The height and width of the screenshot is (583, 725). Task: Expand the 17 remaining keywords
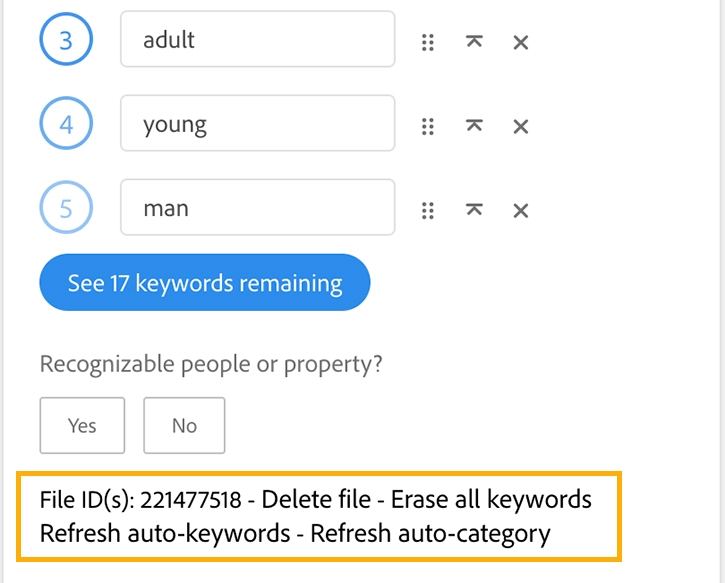205,282
